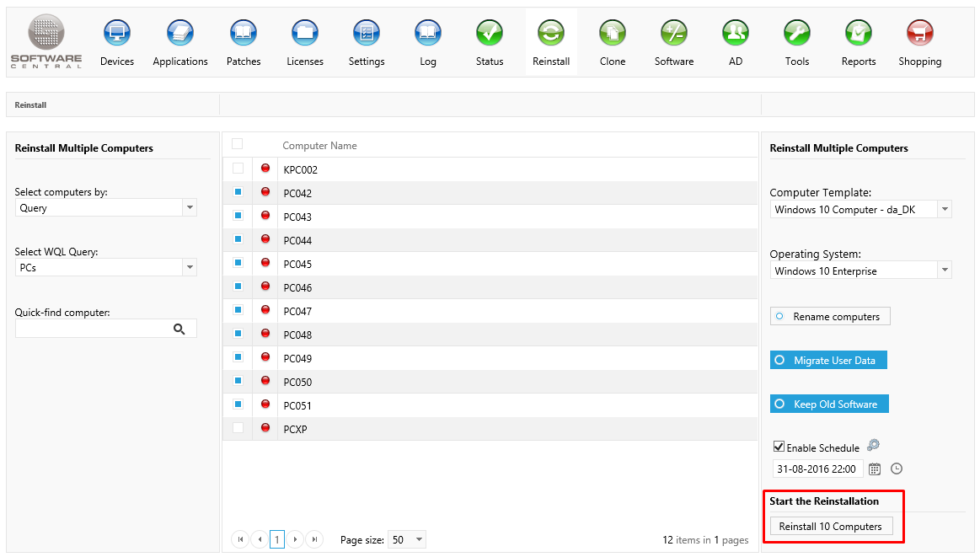Open the Devices section icon
The height and width of the screenshot is (557, 980).
click(116, 34)
